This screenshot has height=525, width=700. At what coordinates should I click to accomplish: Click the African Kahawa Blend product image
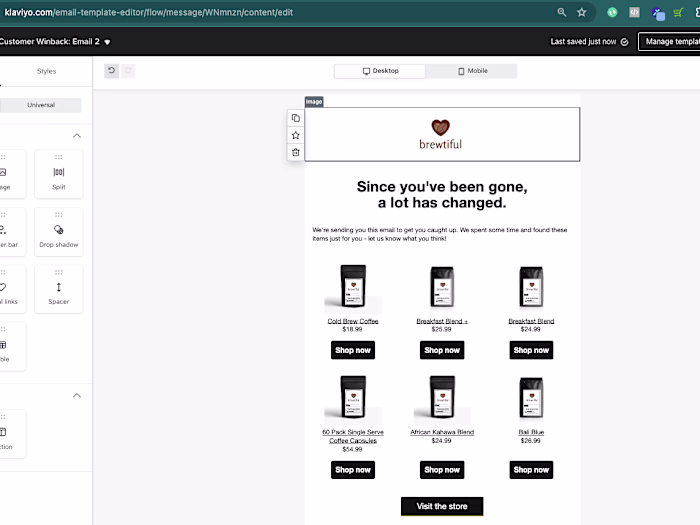(442, 398)
